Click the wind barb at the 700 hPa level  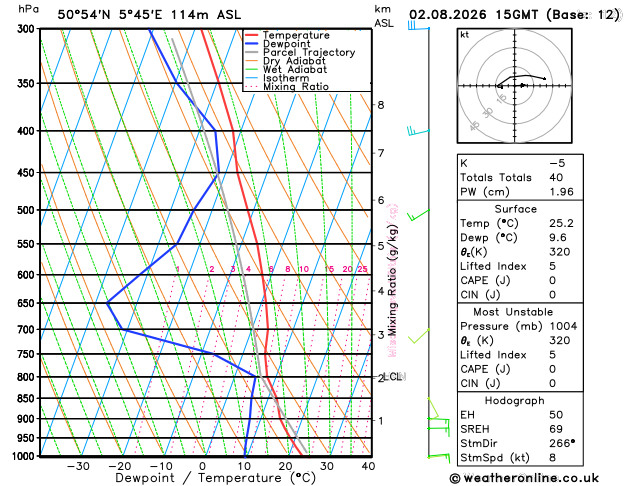coord(419,336)
